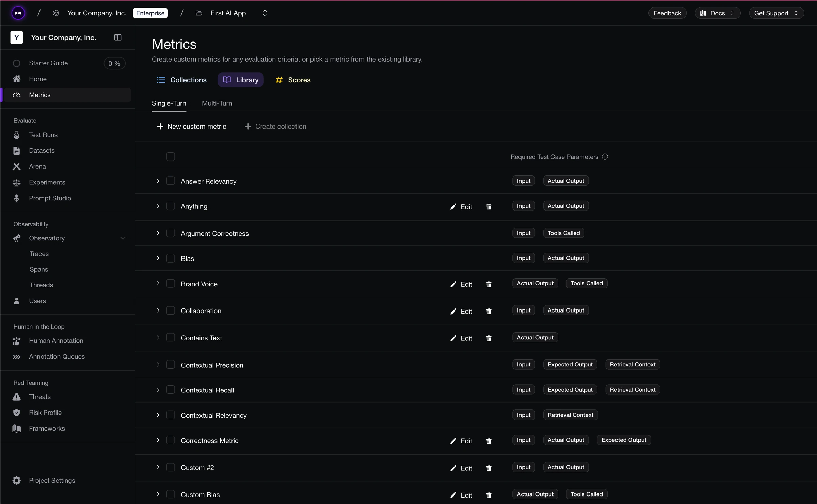
Task: Open the Get Support button
Action: [x=776, y=13]
